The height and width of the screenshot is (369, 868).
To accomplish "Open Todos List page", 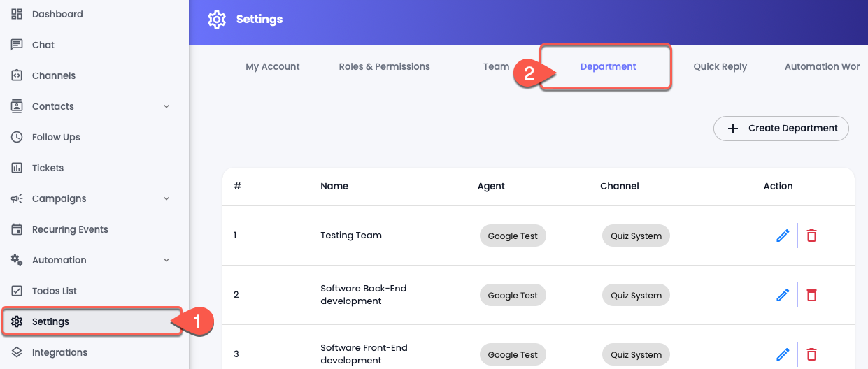I will point(55,291).
